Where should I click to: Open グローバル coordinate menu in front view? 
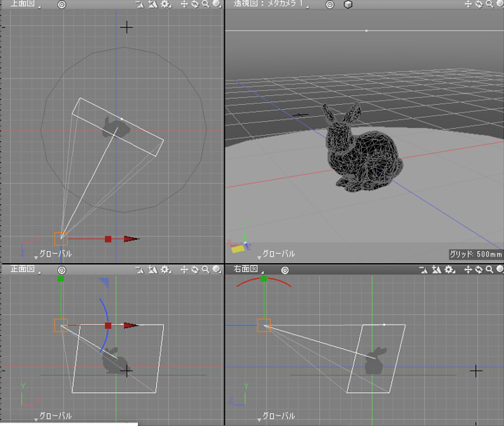[53, 416]
